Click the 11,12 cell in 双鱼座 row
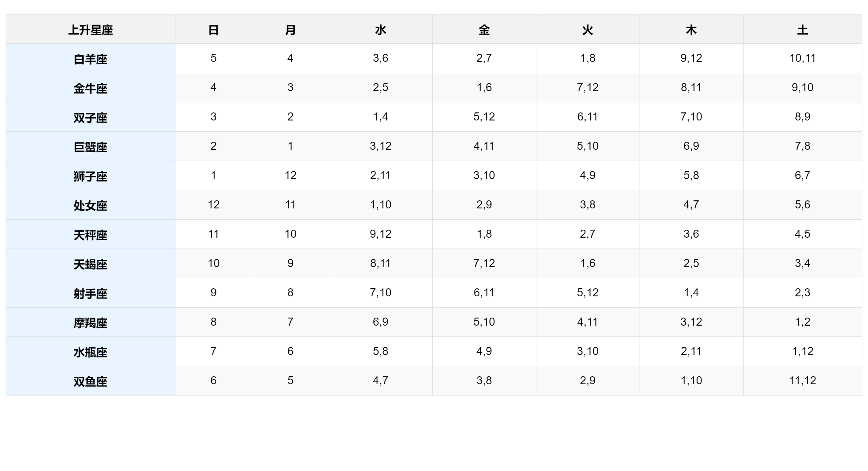The image size is (868, 471). (x=803, y=381)
